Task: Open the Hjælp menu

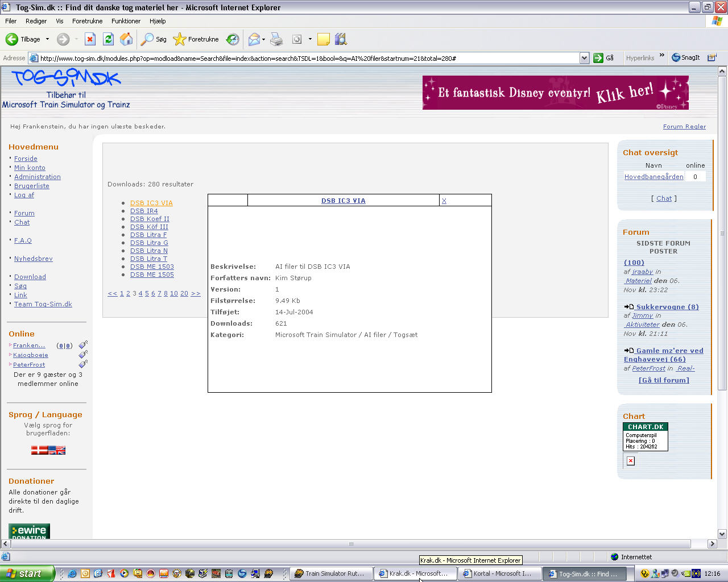Action: 158,21
